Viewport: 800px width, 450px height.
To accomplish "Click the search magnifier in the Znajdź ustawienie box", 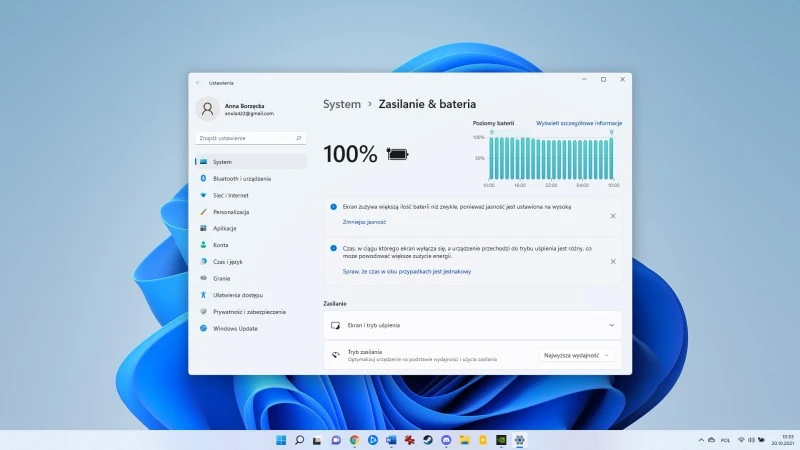I will [x=299, y=138].
